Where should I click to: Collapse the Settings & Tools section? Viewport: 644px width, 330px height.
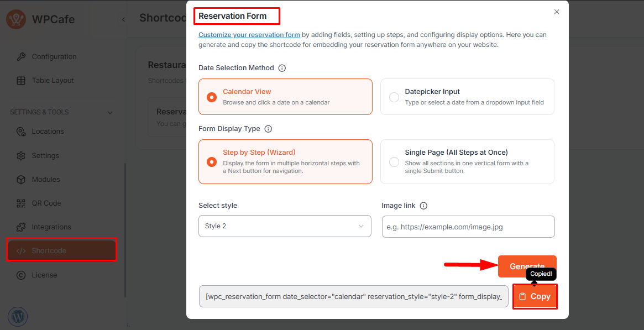pos(110,112)
